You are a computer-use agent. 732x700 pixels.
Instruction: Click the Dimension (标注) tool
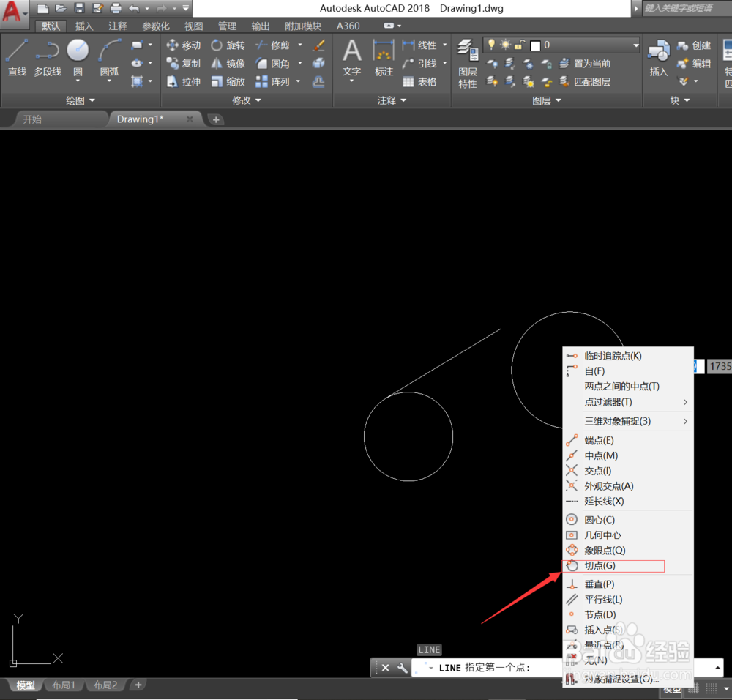coord(384,57)
